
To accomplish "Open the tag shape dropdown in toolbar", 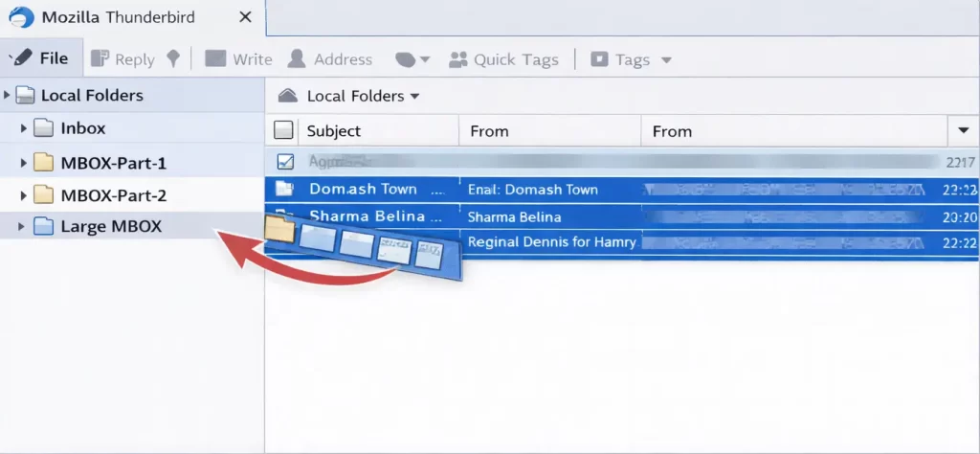I will tap(412, 60).
